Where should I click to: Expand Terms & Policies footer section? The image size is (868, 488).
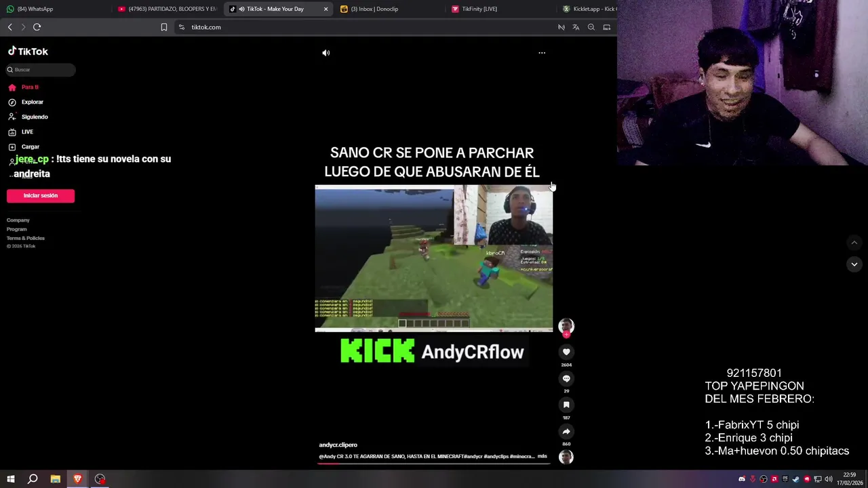(x=26, y=238)
